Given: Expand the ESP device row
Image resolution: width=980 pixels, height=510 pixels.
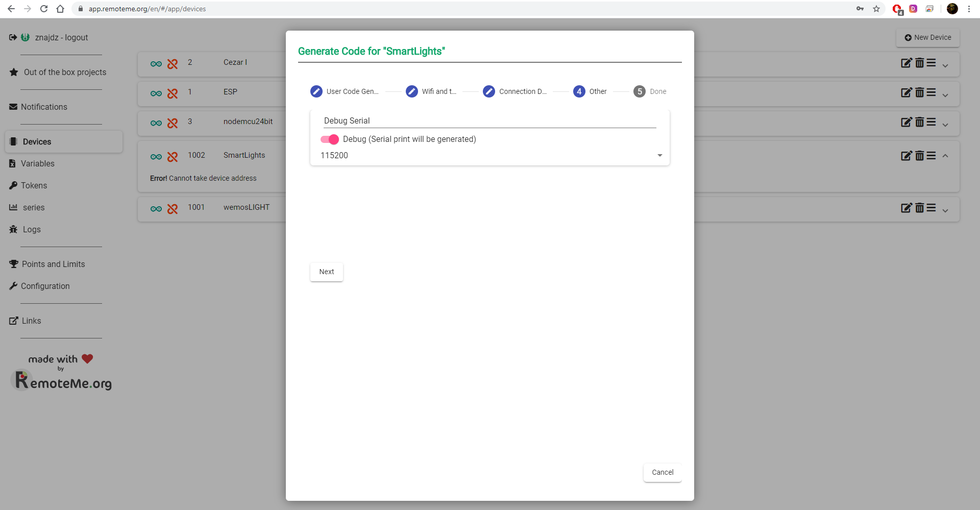Looking at the screenshot, I should (945, 95).
